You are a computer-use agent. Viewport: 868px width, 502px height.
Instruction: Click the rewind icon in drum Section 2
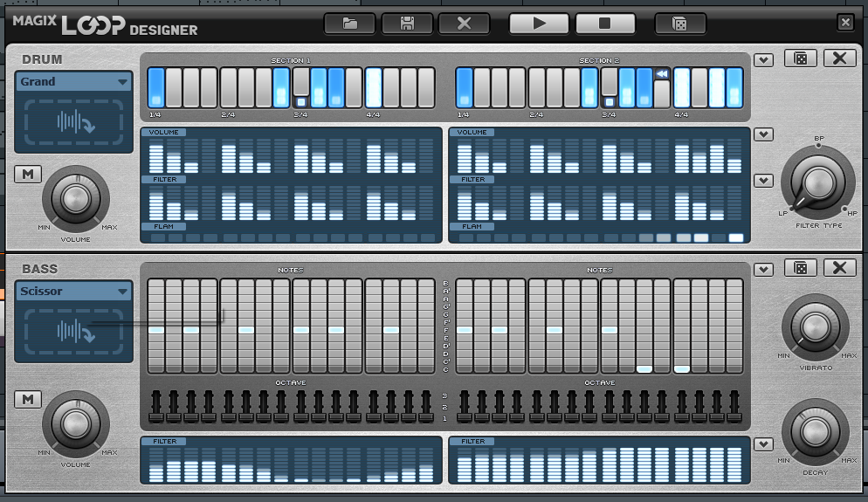click(662, 74)
